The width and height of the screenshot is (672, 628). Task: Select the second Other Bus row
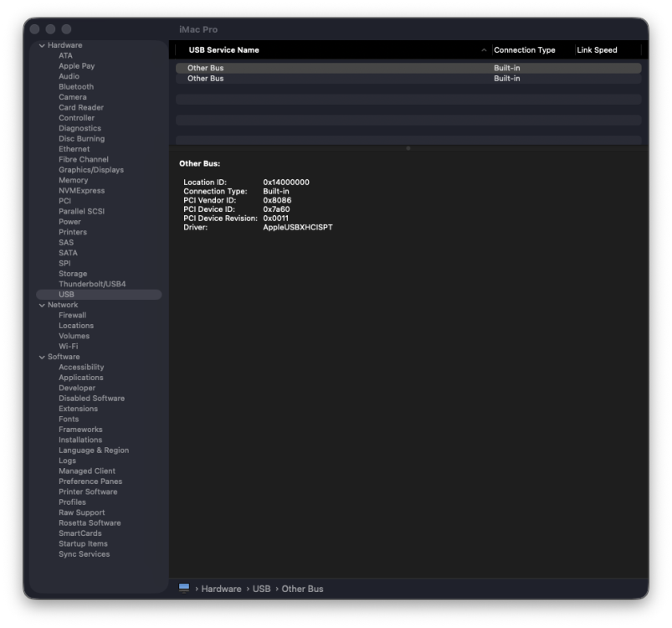tap(408, 79)
